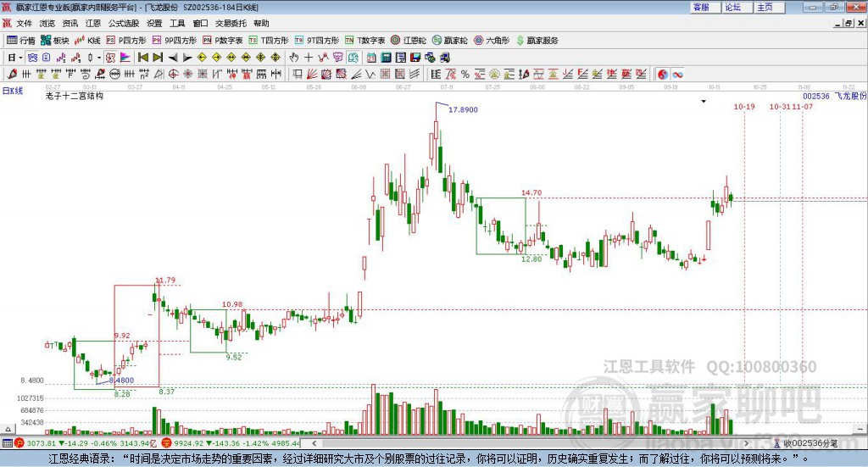Viewport: 868px width, 467px height.
Task: Open the 9T四方形 tool
Action: (x=317, y=41)
